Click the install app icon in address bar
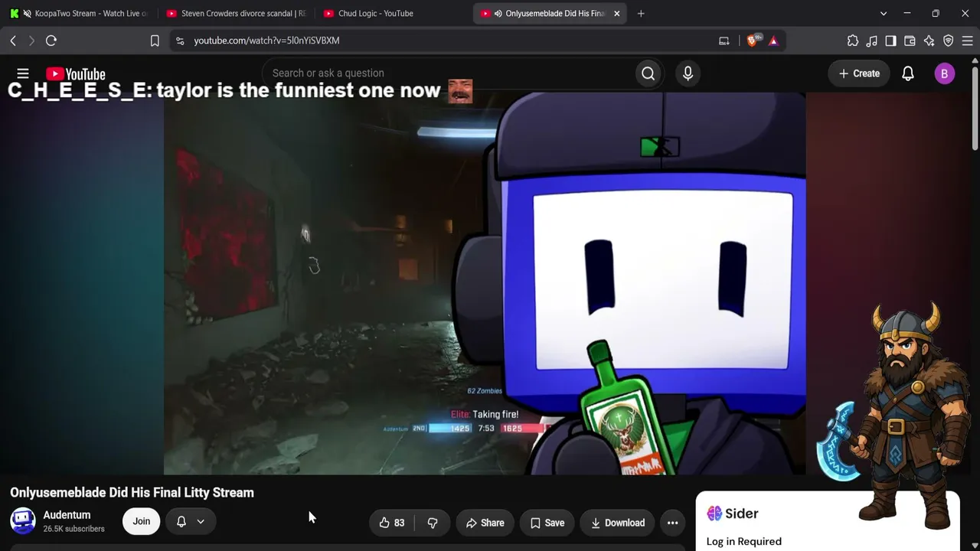Viewport: 980px width, 551px height. click(724, 41)
